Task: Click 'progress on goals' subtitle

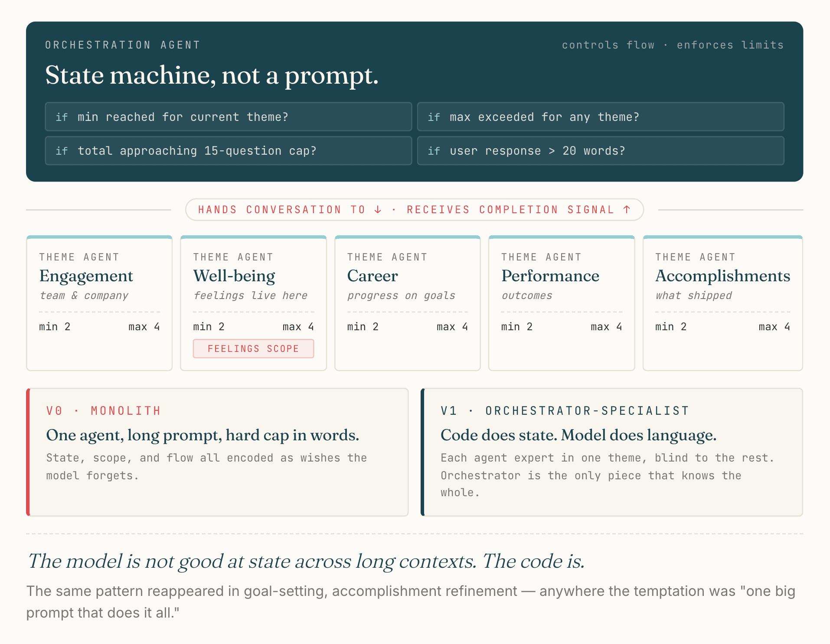Action: [x=401, y=296]
